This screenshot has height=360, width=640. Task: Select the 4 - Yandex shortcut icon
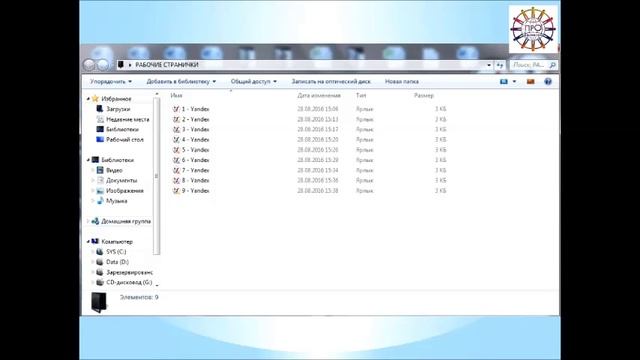176,140
